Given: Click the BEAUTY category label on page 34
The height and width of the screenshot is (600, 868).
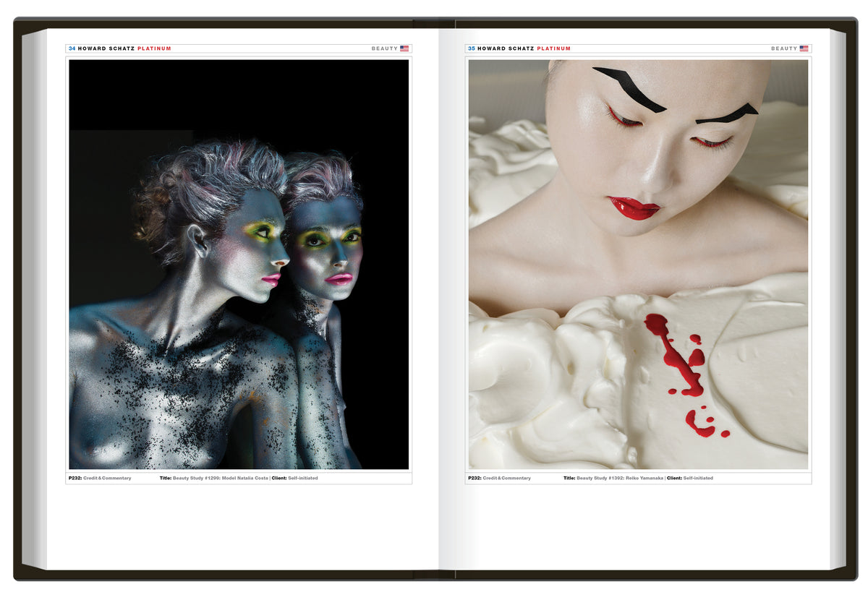Looking at the screenshot, I should tap(384, 48).
